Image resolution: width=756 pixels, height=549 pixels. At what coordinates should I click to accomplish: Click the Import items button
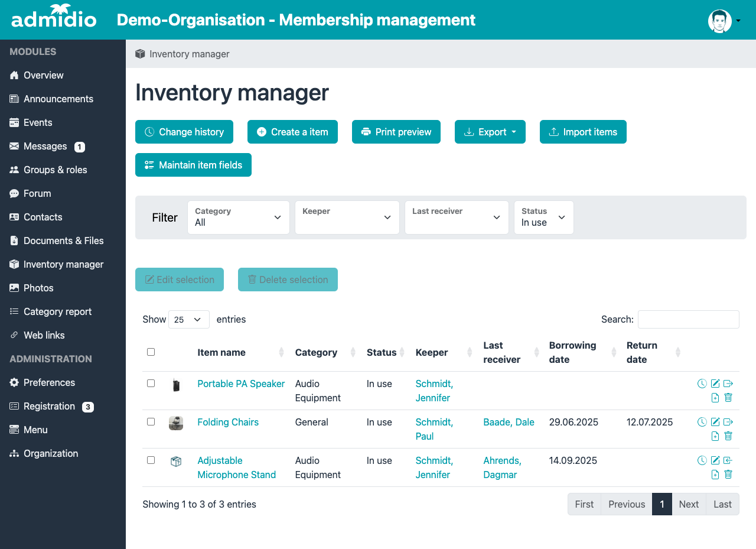[x=583, y=132]
